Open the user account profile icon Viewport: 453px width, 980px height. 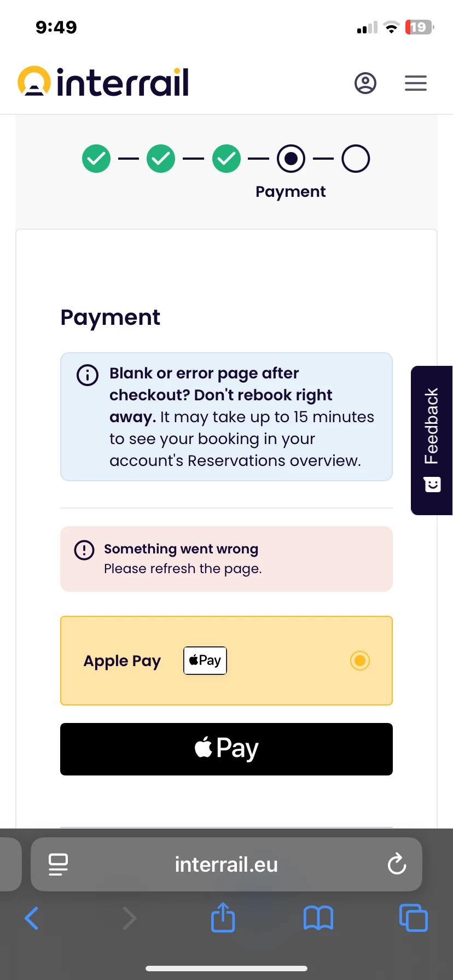click(x=365, y=83)
